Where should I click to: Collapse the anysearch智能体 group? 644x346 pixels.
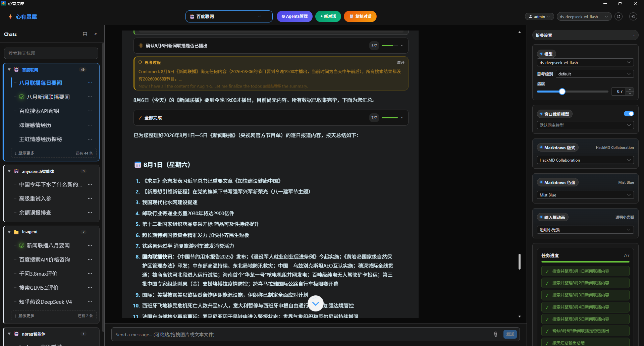(9, 171)
